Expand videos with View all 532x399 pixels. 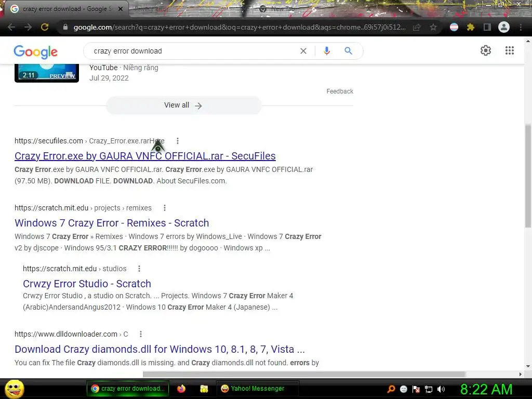[183, 105]
